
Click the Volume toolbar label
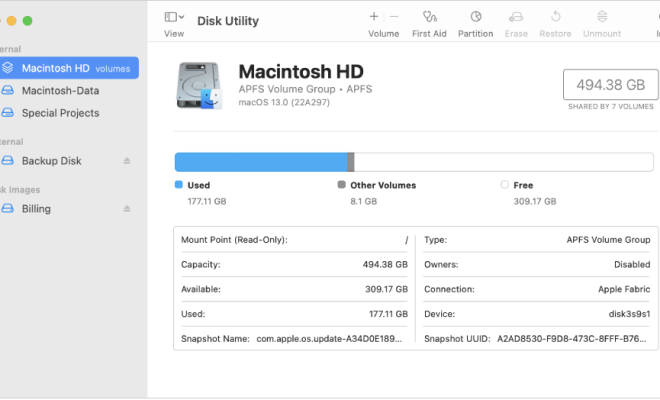pos(383,34)
